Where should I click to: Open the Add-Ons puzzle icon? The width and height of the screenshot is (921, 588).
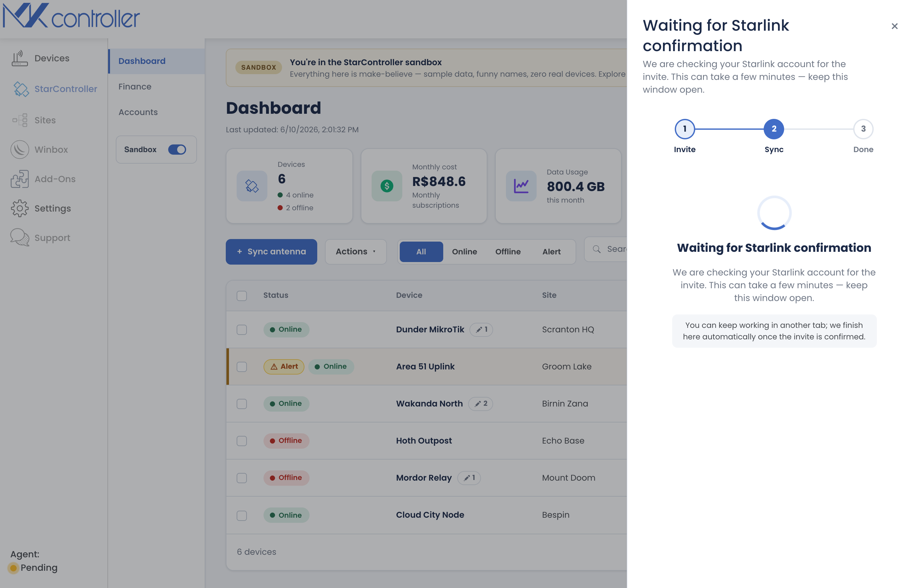tap(20, 179)
